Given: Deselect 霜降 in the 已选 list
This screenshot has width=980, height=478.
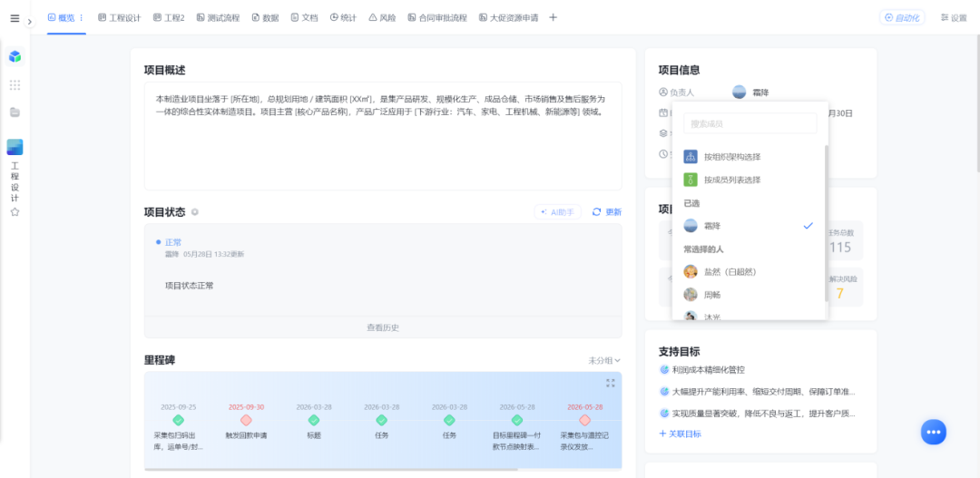Looking at the screenshot, I should (750, 226).
